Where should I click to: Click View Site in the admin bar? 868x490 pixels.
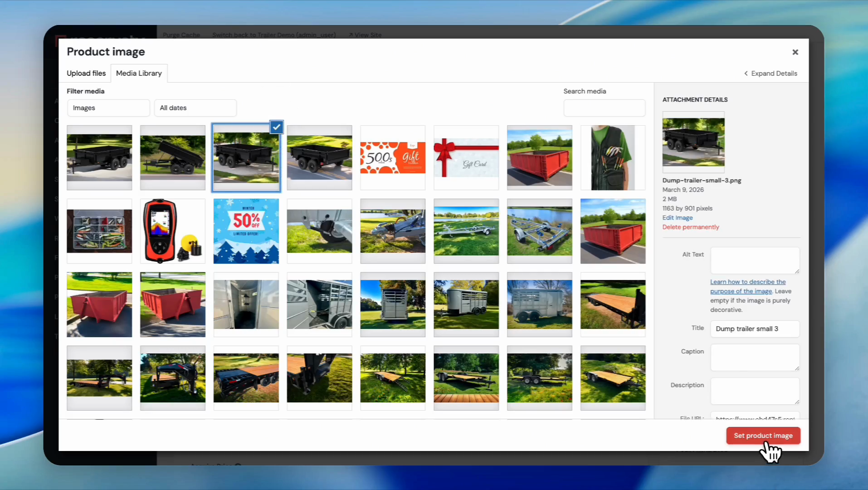pyautogui.click(x=365, y=35)
